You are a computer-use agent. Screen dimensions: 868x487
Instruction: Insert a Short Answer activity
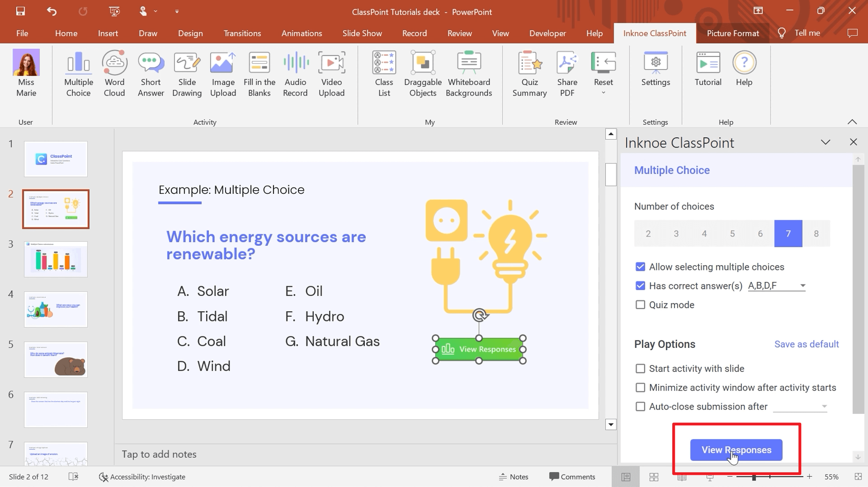[151, 74]
